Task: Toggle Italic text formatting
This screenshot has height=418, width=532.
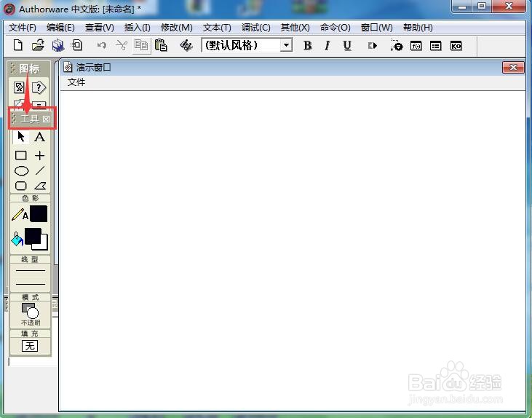Action: tap(327, 45)
